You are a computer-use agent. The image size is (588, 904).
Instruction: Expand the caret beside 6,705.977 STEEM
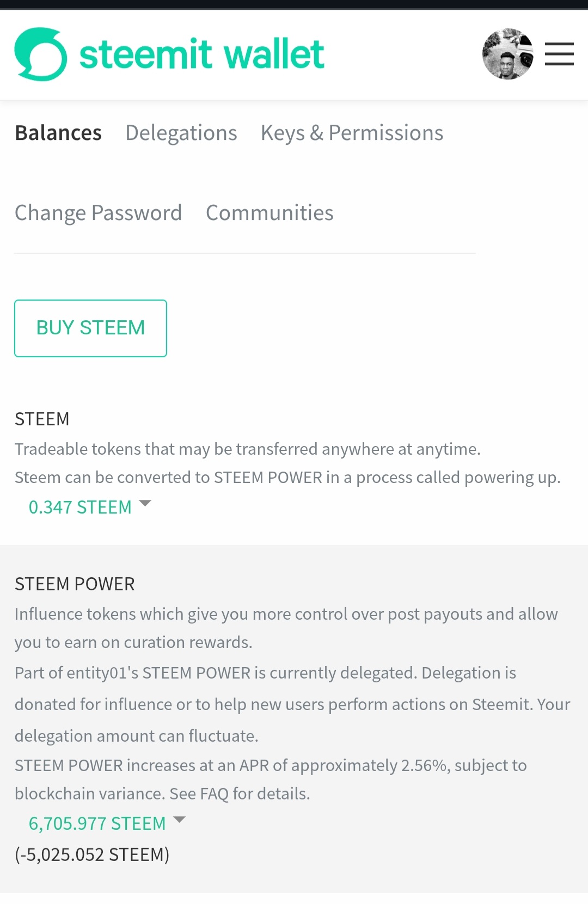[x=179, y=820]
